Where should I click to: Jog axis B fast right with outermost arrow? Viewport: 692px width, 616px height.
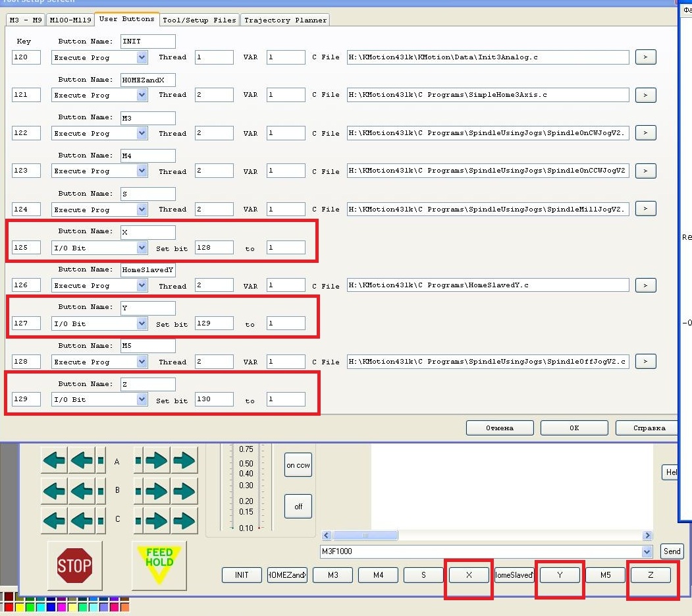pos(184,491)
